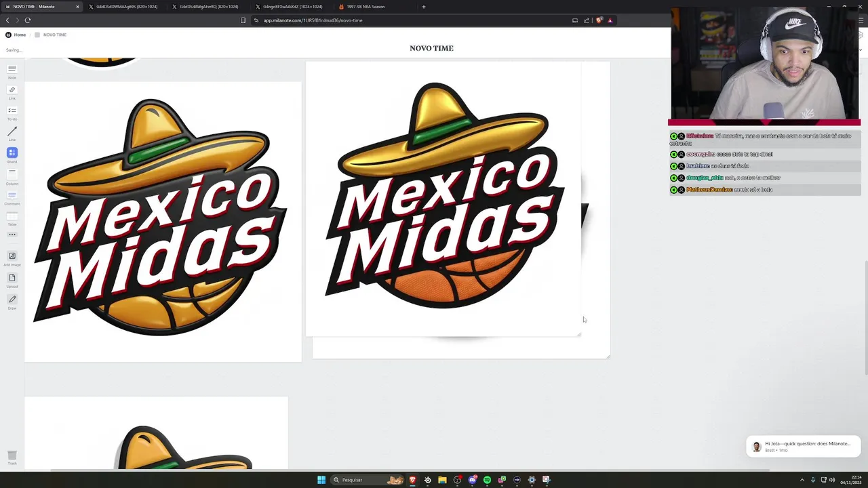Screen dimensions: 868x488
Task: Open volume control in system tray
Action: click(832, 480)
